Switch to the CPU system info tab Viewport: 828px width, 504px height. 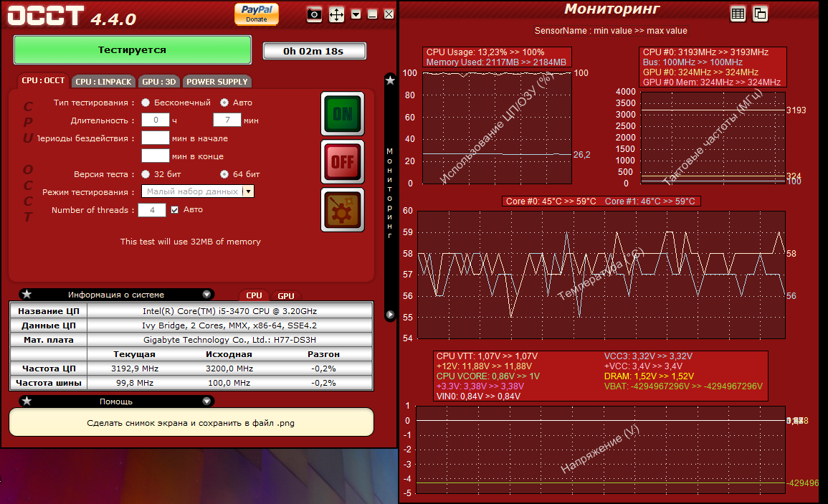254,295
